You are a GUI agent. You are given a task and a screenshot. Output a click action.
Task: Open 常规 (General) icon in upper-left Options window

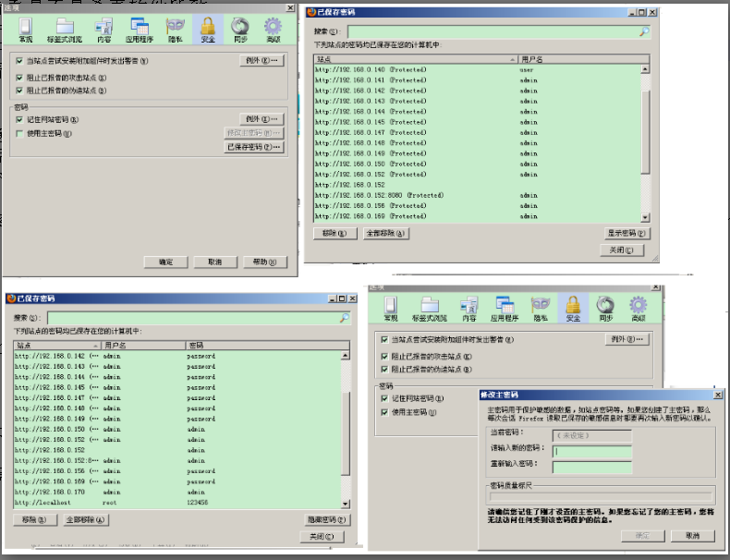tap(26, 30)
